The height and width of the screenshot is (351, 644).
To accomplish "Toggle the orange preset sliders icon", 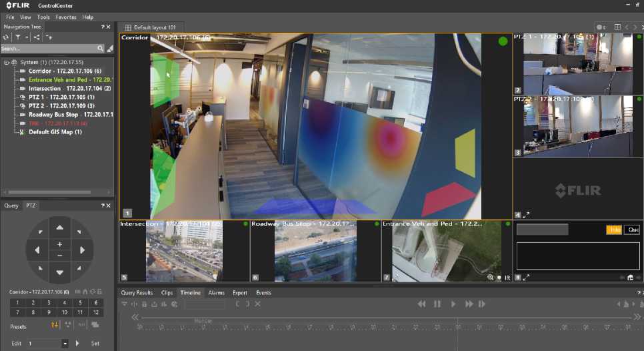I will coord(55,325).
